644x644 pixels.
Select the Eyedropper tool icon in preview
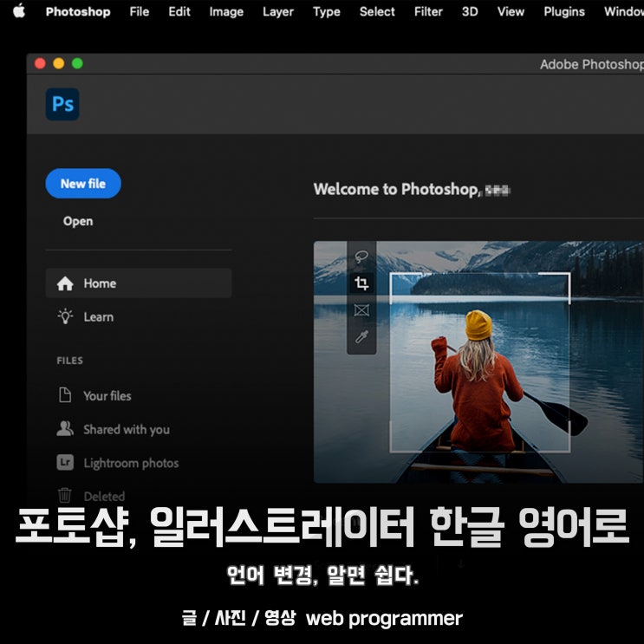pyautogui.click(x=361, y=337)
